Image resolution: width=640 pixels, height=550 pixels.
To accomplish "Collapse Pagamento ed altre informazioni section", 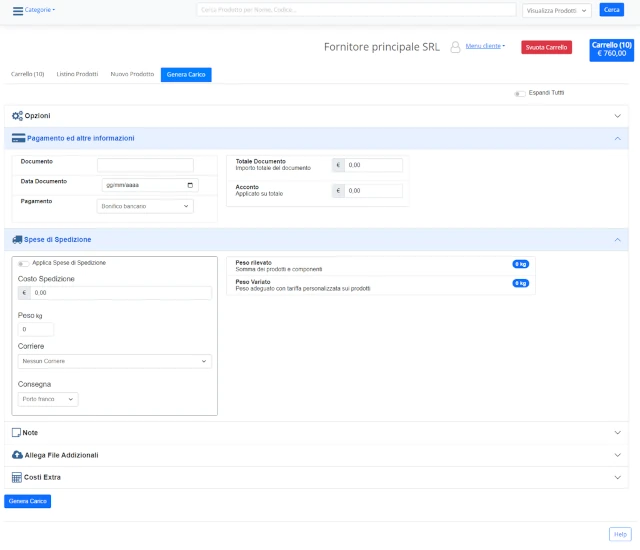I will (618, 138).
